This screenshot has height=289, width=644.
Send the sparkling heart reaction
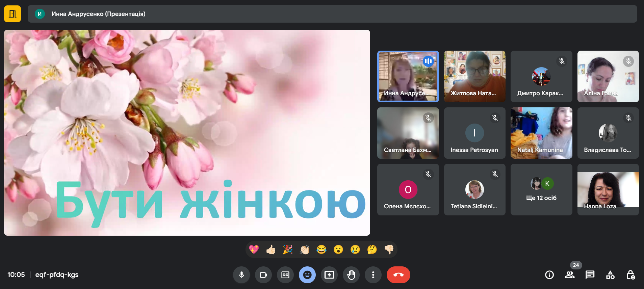pos(254,249)
